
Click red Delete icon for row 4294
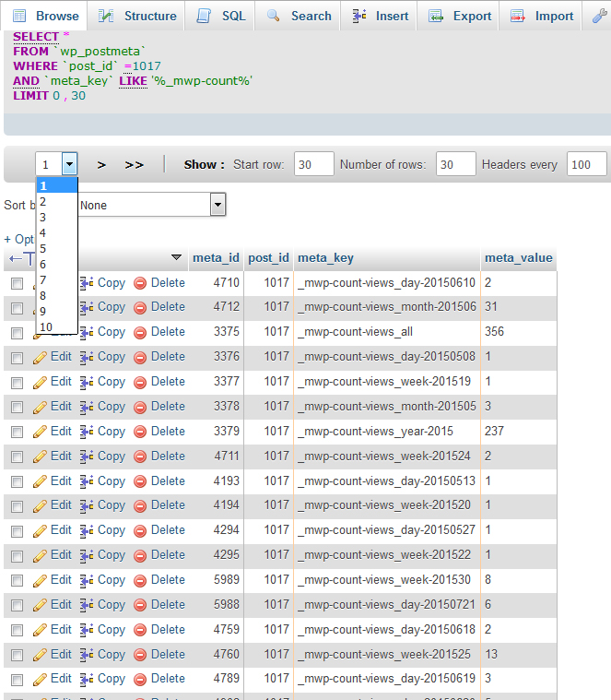[140, 531]
